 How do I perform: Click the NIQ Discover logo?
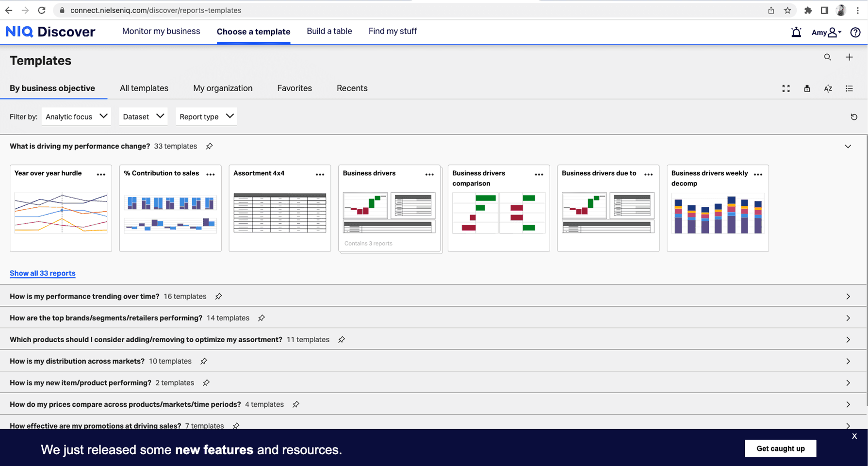(50, 32)
